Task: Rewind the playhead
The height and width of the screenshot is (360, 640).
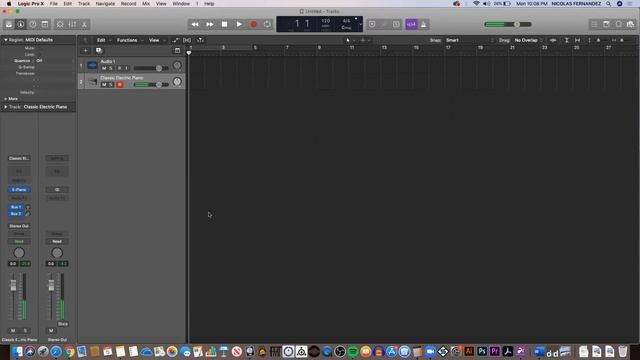Action: coord(195,24)
